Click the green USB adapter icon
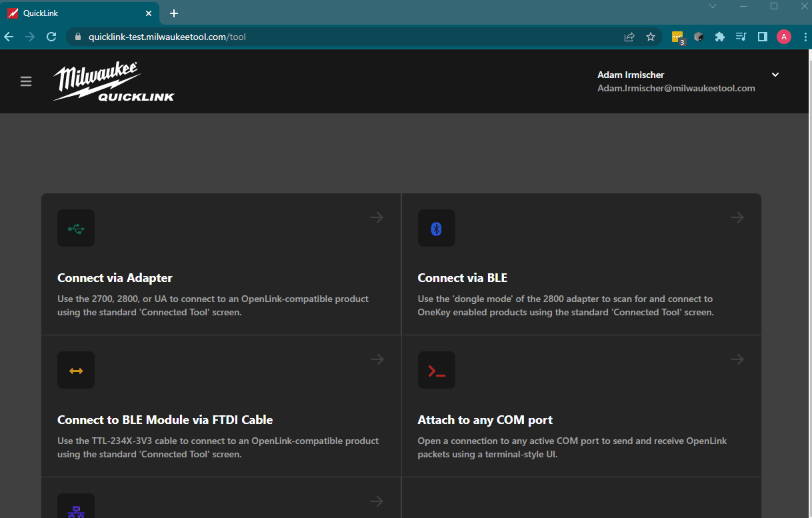This screenshot has height=518, width=812. pos(76,229)
